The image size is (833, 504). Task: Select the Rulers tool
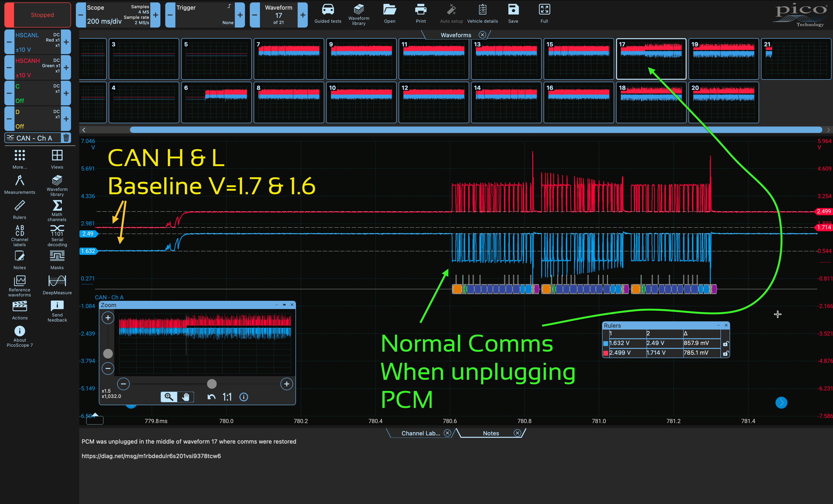point(20,210)
